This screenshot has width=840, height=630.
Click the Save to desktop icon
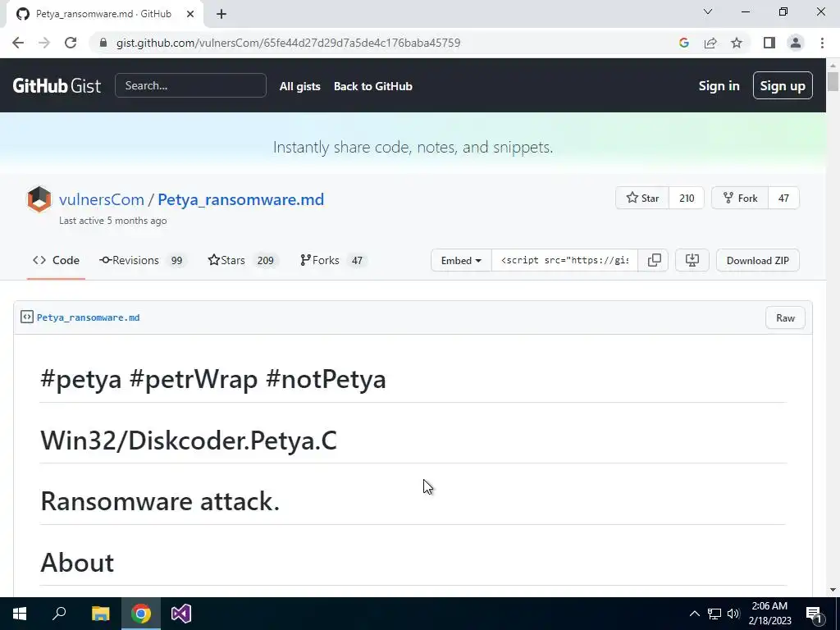pos(692,260)
